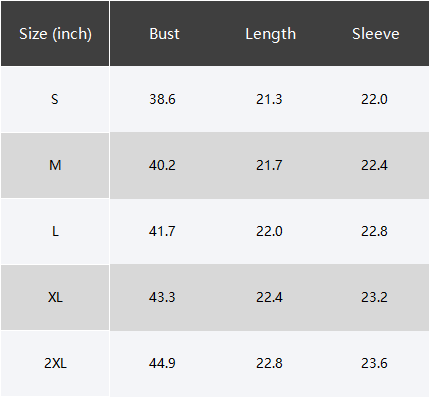Select the M size row label
Image resolution: width=429 pixels, height=397 pixels.
[55, 165]
